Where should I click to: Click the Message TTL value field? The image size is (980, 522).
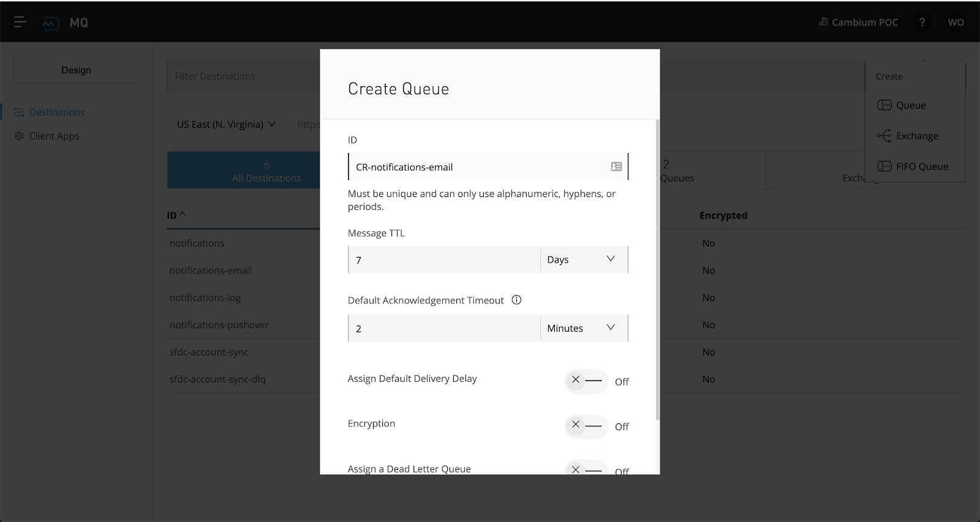pos(444,260)
